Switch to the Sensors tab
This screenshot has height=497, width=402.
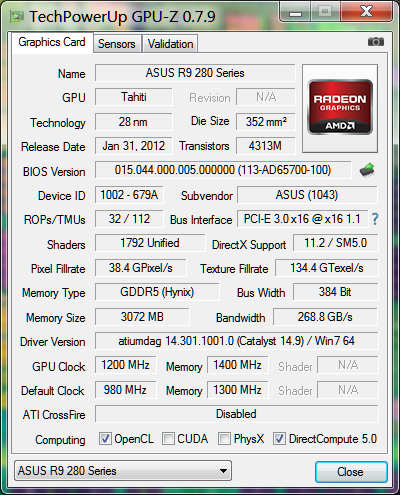117,44
